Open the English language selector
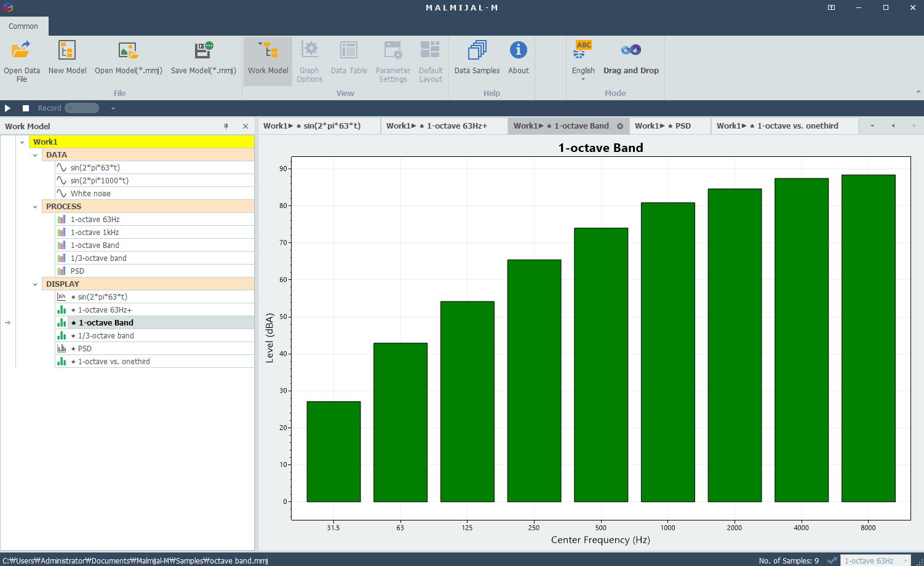Screen dimensions: 924x566 583,61
